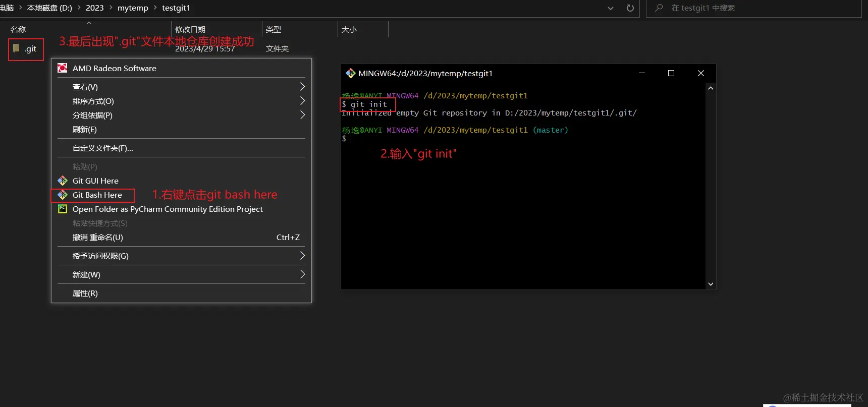
Task: Click the 2023/4/29 15:57 date cell
Action: coord(205,49)
